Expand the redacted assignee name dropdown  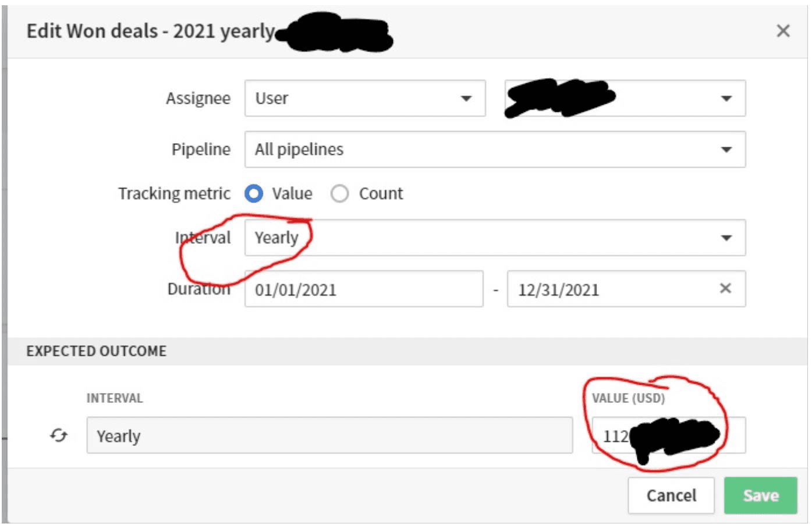(x=625, y=98)
